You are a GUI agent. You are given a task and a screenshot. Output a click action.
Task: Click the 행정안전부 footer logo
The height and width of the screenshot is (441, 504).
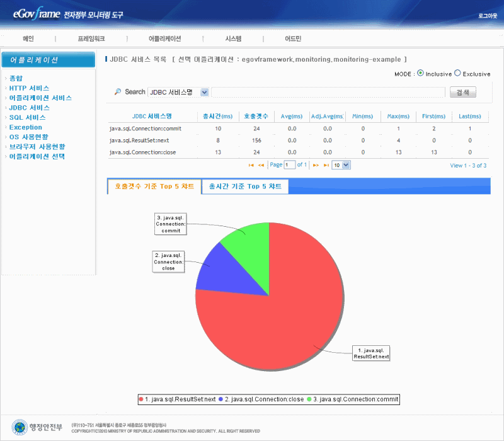pyautogui.click(x=38, y=427)
